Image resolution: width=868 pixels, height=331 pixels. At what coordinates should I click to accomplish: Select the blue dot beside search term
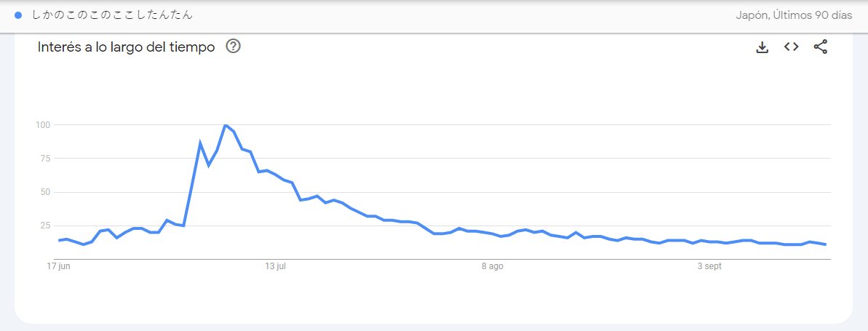tap(18, 15)
